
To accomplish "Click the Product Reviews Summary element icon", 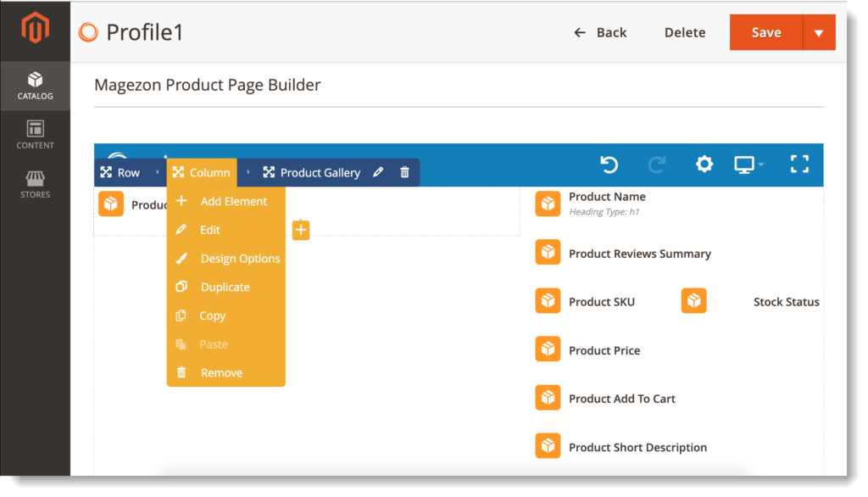I will pyautogui.click(x=548, y=252).
